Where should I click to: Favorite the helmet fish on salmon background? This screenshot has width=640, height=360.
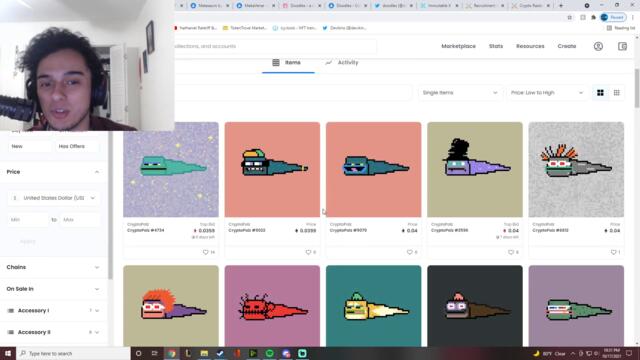coord(308,252)
